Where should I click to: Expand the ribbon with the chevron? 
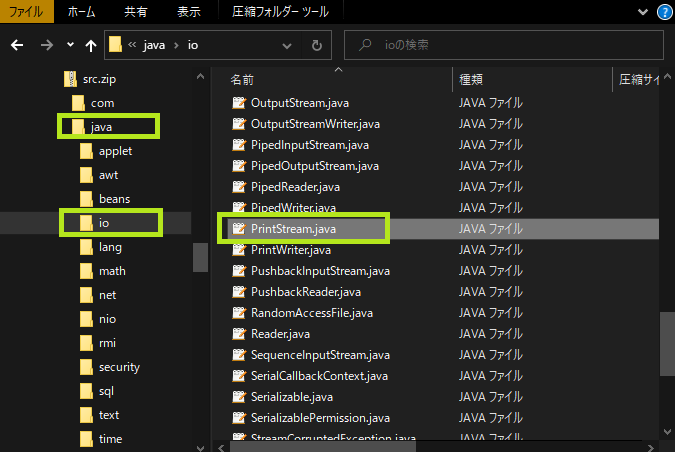click(643, 12)
